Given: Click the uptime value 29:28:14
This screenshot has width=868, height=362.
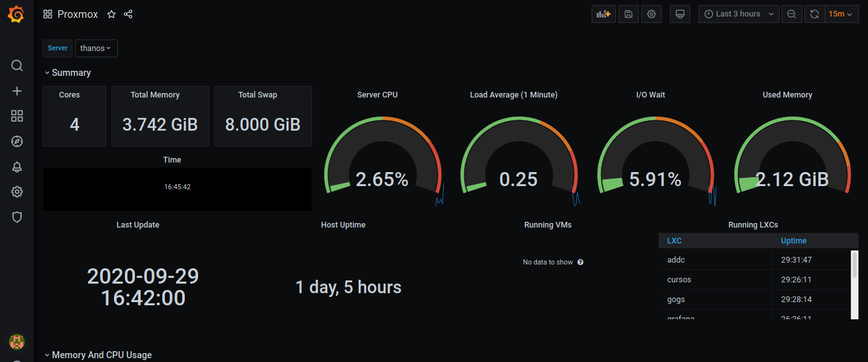Looking at the screenshot, I should pyautogui.click(x=796, y=300).
